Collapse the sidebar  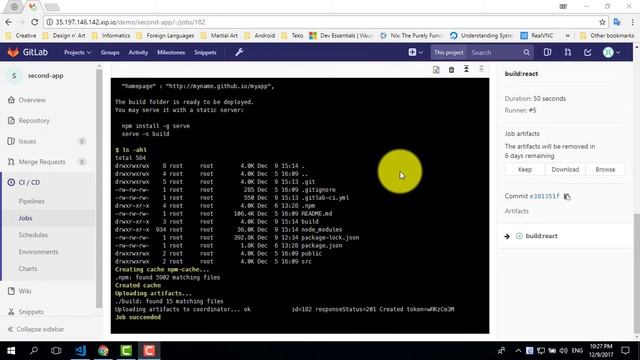click(36, 329)
